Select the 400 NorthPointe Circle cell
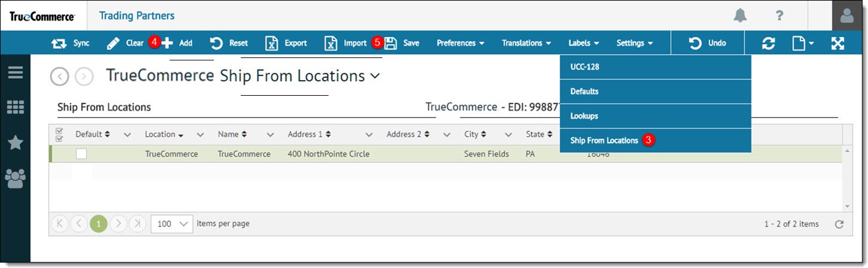Screen dimensions: 868x268 coord(329,154)
